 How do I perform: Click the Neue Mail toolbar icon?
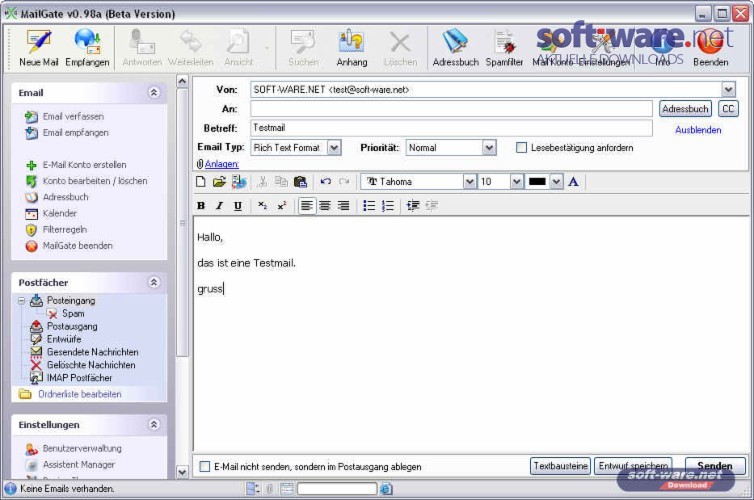point(38,47)
